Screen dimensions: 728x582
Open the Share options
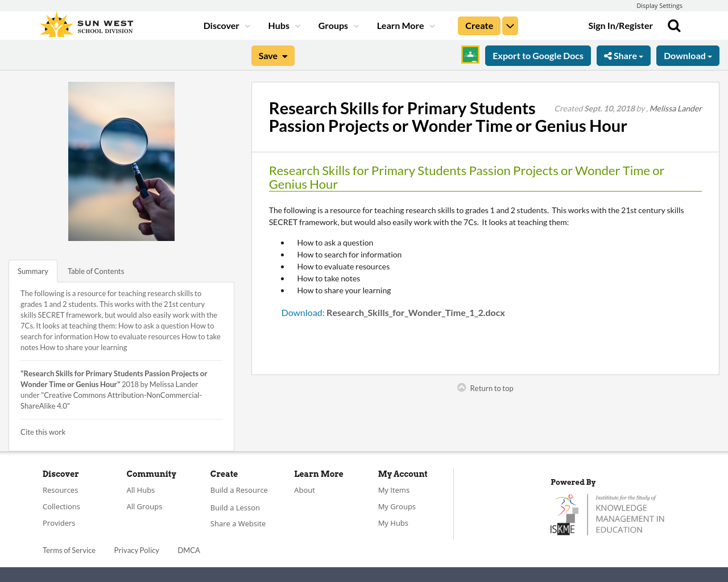click(x=623, y=55)
